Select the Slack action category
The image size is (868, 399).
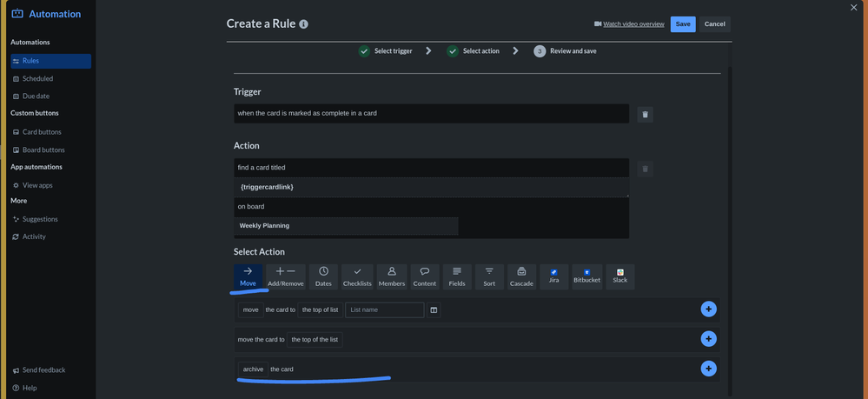click(x=620, y=276)
